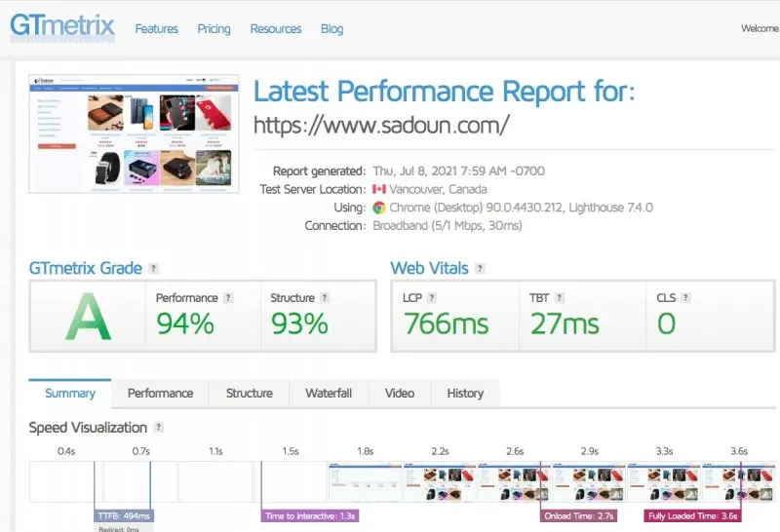
Task: Click the 93% Structure score
Action: click(299, 323)
